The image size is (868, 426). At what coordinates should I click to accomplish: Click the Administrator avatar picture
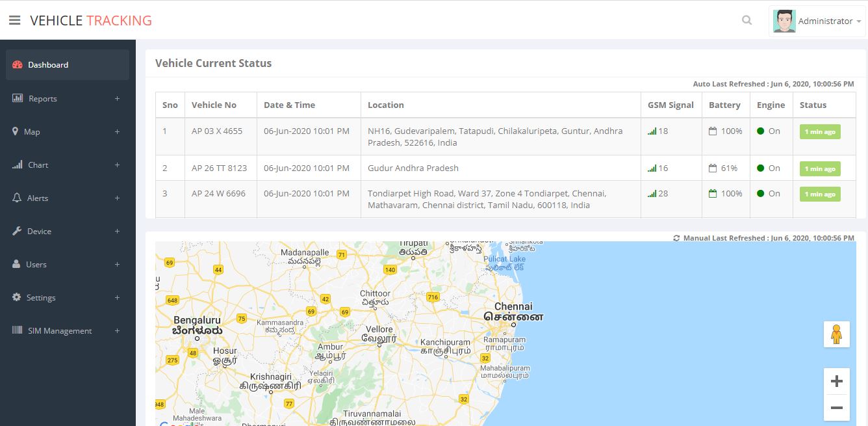[784, 21]
